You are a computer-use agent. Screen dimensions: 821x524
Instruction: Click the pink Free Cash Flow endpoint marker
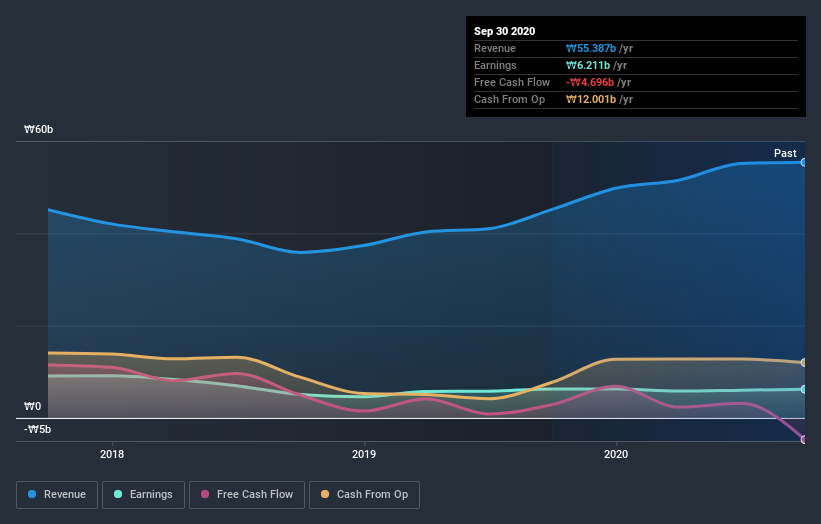[x=803, y=440]
